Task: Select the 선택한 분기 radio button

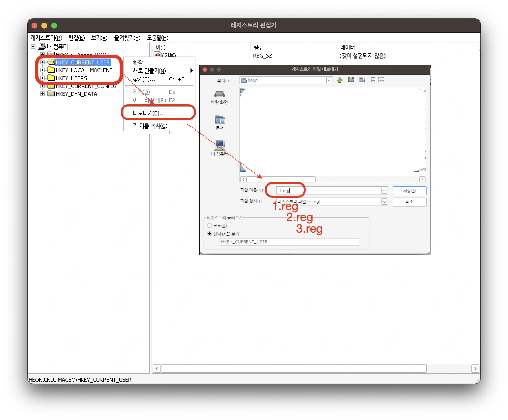Action: pyautogui.click(x=209, y=234)
